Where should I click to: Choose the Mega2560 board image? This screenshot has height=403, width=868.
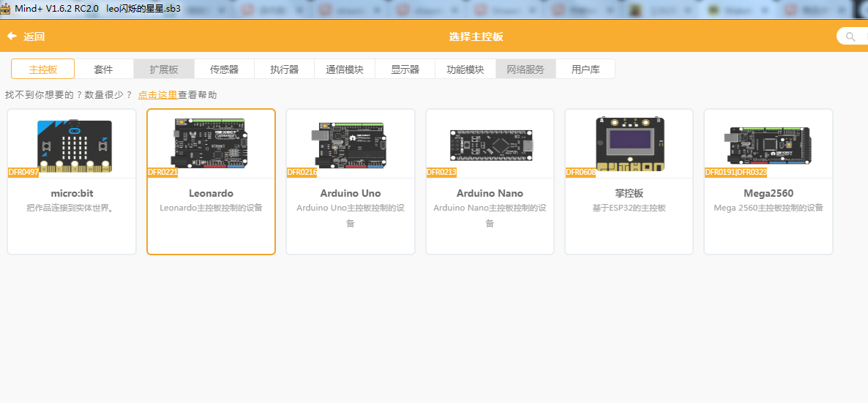768,146
